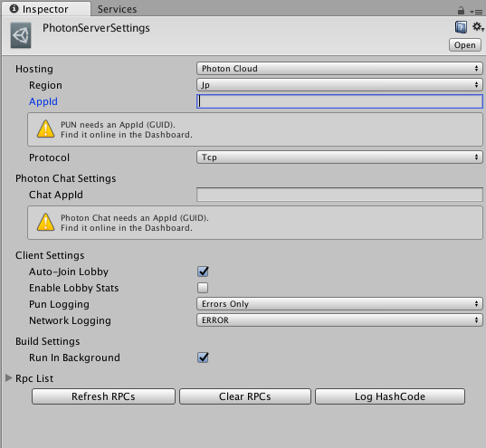
Task: Click the Protocol label
Action: [x=49, y=157]
